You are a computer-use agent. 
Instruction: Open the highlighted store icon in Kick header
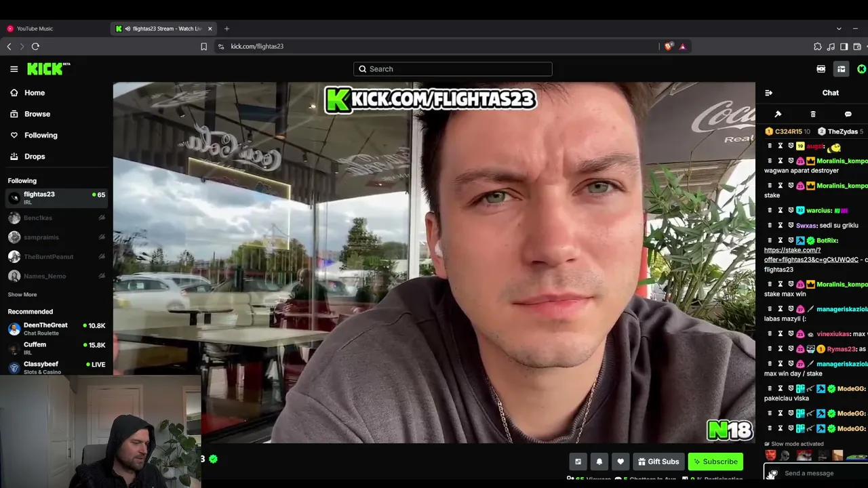point(841,68)
